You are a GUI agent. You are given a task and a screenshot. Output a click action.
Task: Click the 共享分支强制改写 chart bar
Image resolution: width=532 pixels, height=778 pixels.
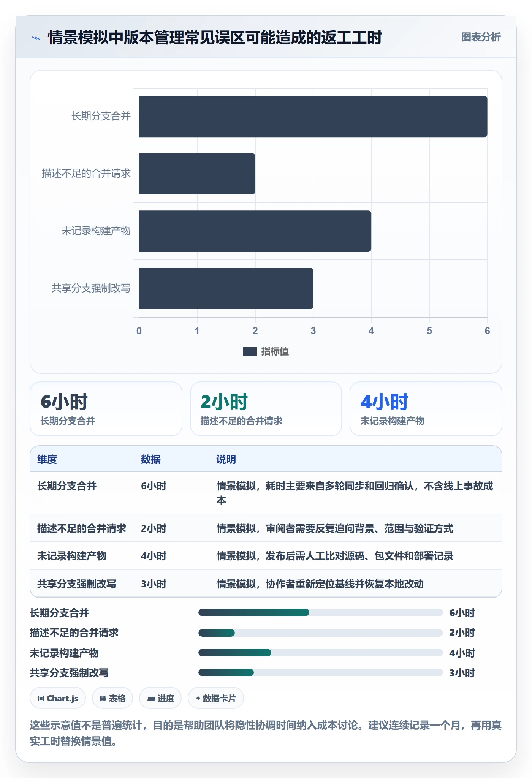(x=226, y=289)
